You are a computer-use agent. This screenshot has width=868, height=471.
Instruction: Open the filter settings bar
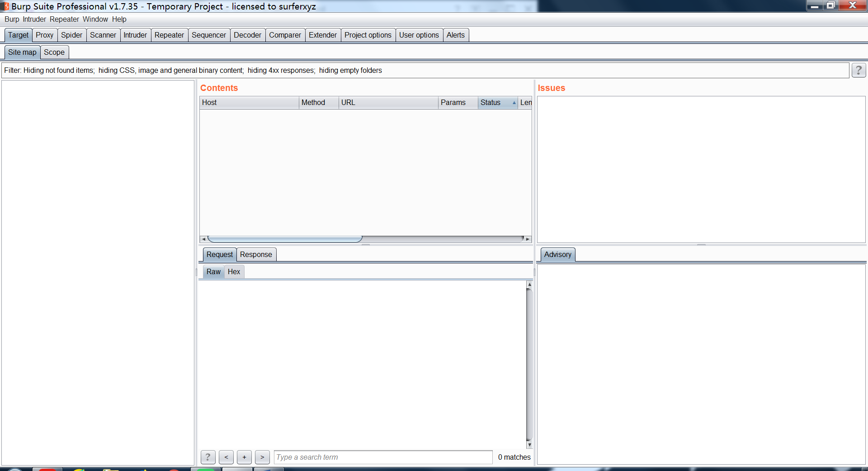pyautogui.click(x=425, y=70)
